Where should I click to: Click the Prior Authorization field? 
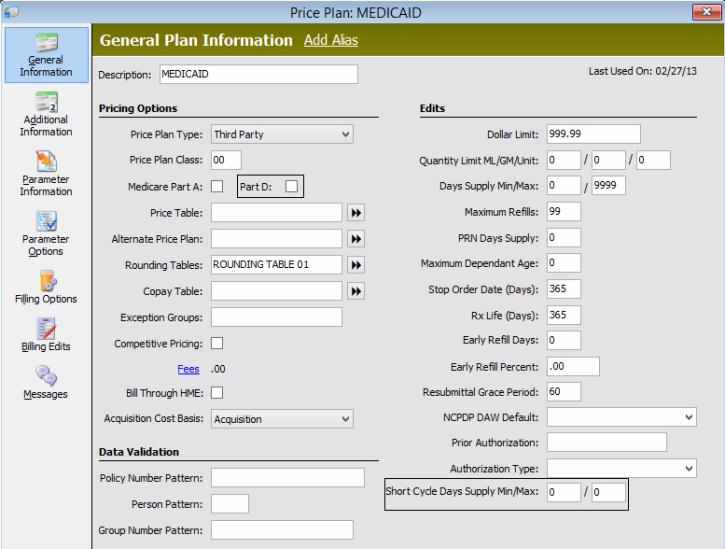pos(607,443)
